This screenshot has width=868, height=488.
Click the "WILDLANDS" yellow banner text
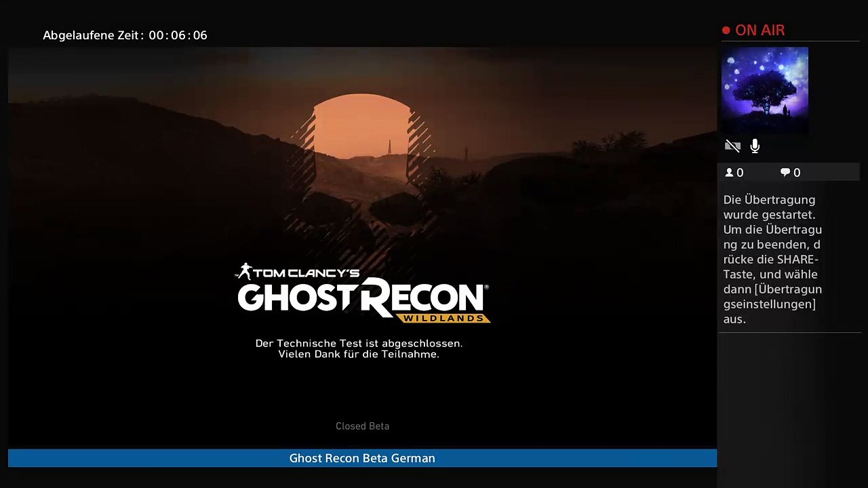tap(442, 318)
